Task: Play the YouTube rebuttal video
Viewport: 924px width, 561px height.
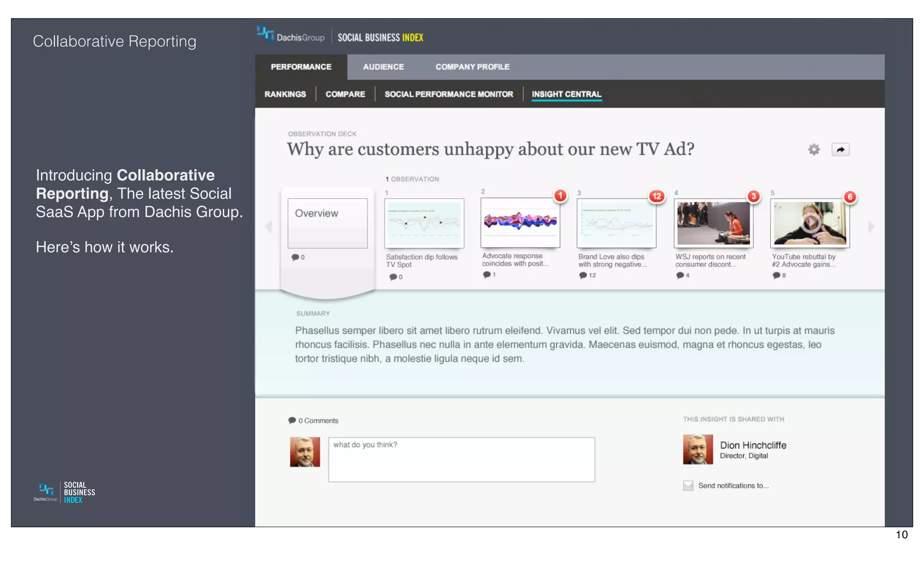Action: pyautogui.click(x=810, y=223)
